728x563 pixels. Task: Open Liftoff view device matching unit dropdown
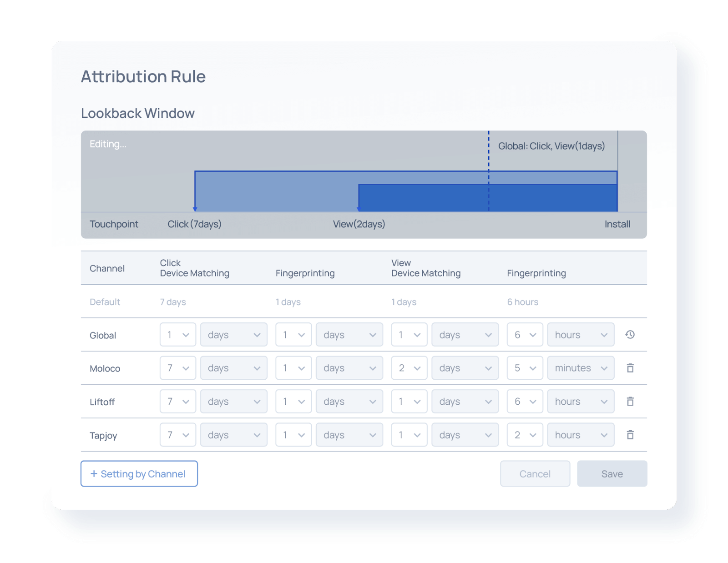click(x=465, y=402)
